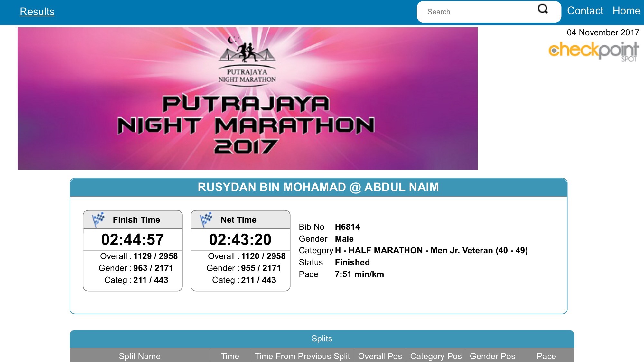Image resolution: width=644 pixels, height=362 pixels.
Task: Click the net time 02:43:20
Action: (240, 239)
